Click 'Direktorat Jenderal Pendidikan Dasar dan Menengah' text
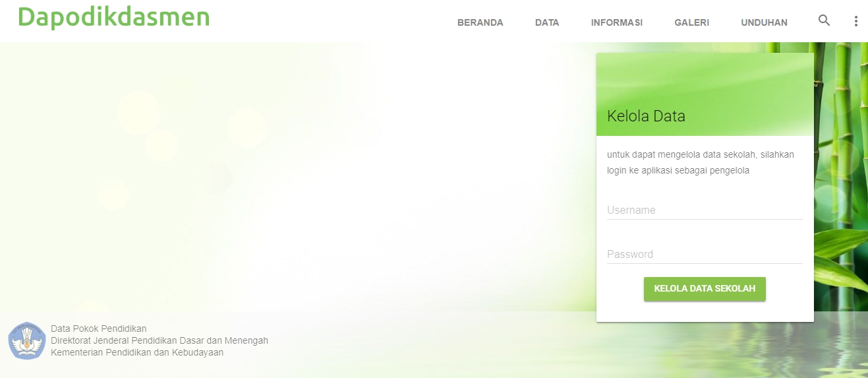Viewport: 868px width, 378px height. click(x=159, y=340)
